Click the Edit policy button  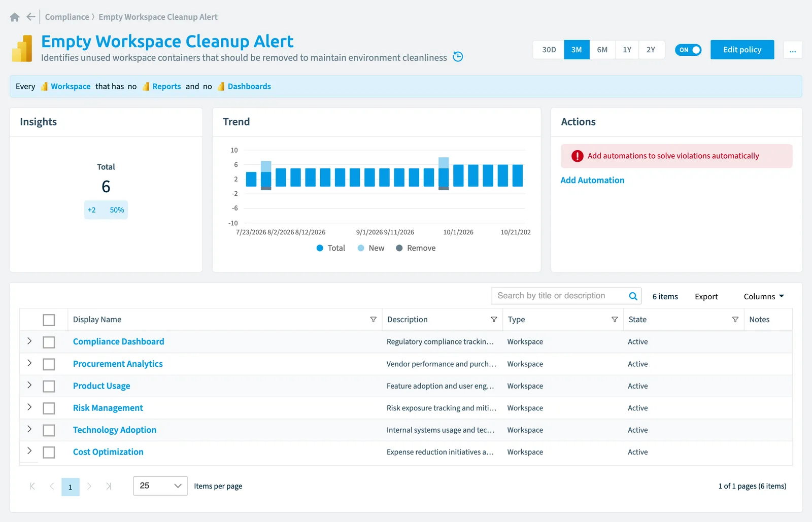[742, 50]
